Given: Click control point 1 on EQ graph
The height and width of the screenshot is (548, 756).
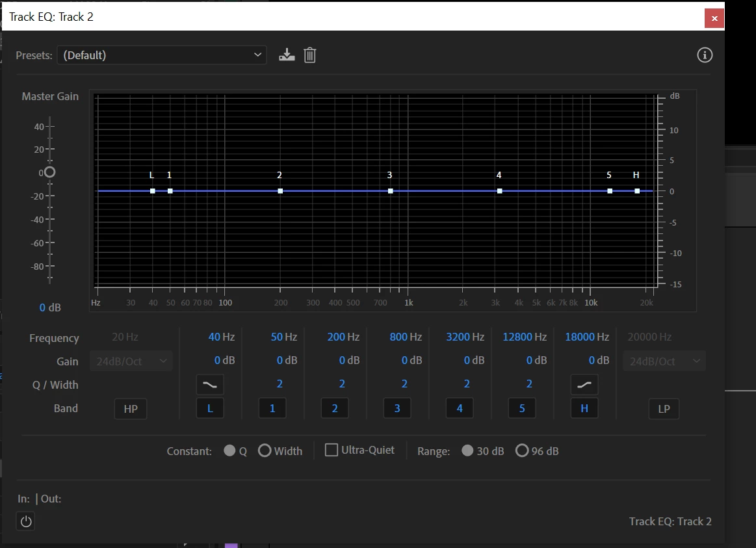Looking at the screenshot, I should point(170,191).
